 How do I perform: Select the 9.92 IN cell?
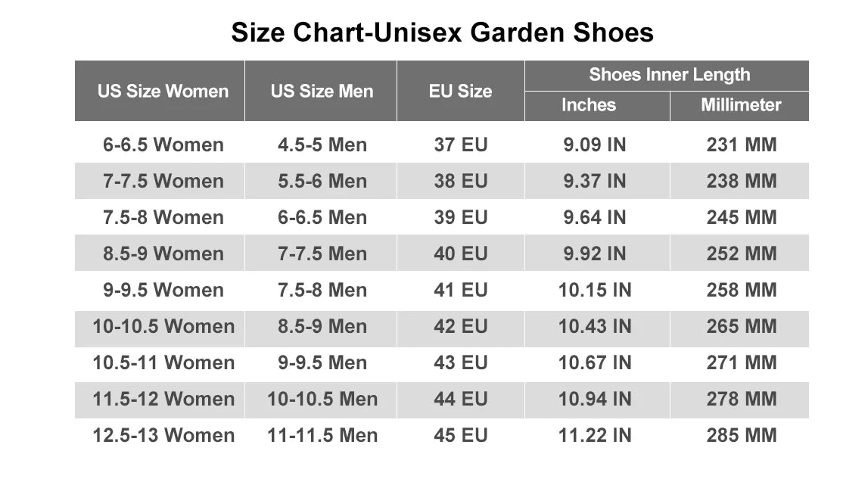[595, 253]
